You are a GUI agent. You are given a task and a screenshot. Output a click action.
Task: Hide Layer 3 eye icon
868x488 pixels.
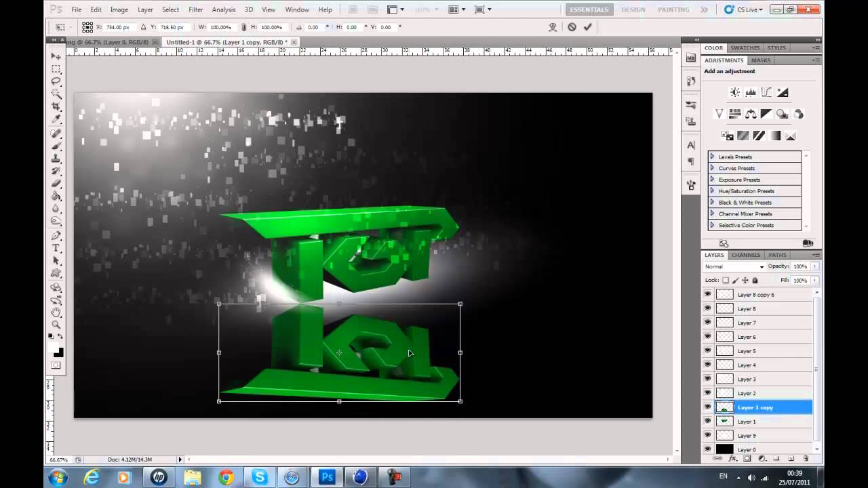click(x=707, y=379)
